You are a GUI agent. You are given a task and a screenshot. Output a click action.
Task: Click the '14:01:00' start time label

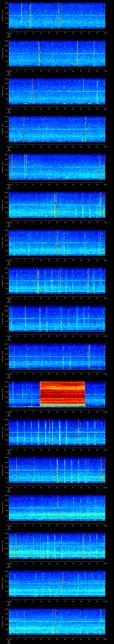tap(9, 33)
